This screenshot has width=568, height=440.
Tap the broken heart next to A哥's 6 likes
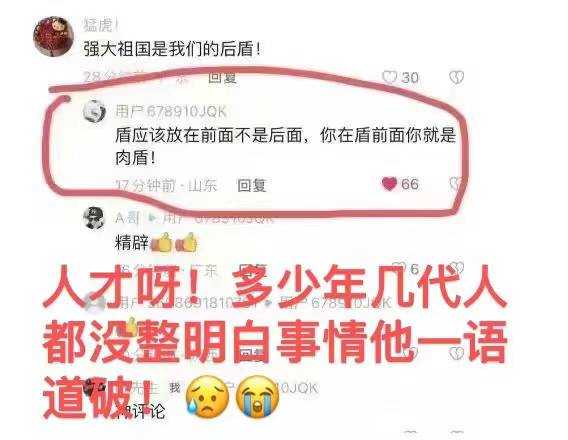click(456, 268)
